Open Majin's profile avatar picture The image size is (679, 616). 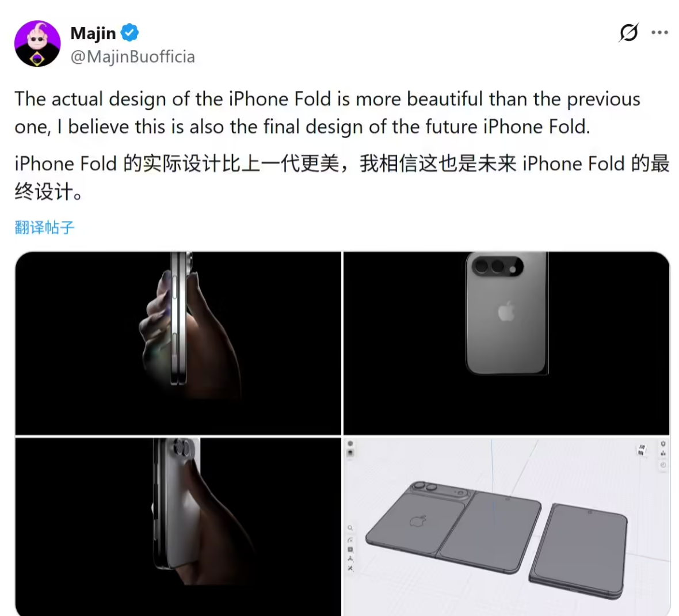[x=37, y=43]
